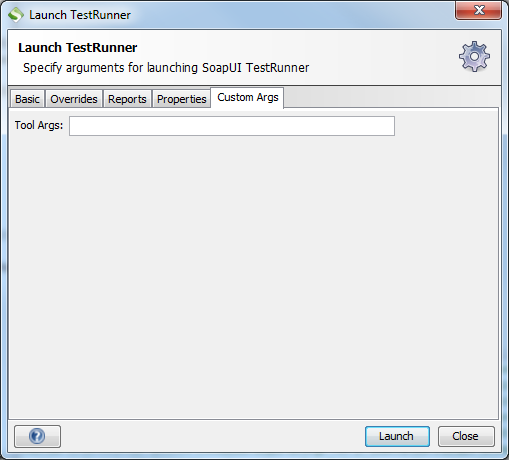Select the Custom Args tab

[x=248, y=98]
